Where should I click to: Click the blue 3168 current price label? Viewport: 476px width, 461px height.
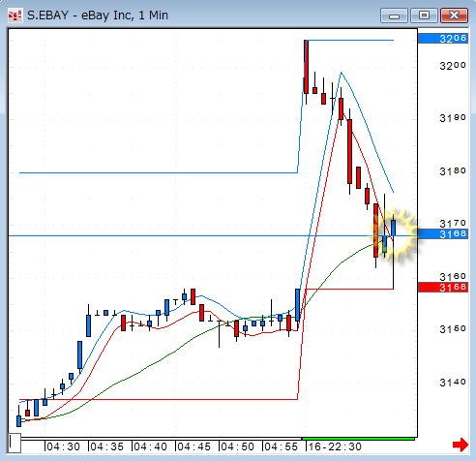(443, 233)
